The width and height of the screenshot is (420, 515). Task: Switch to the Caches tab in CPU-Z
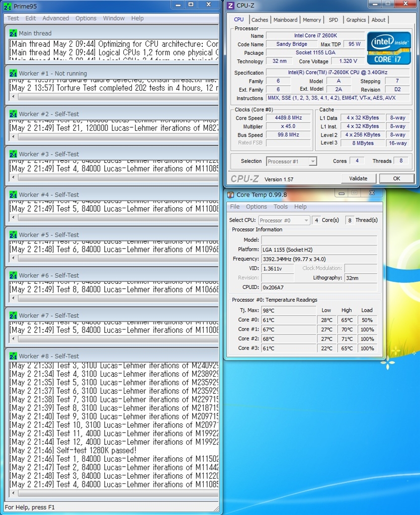(x=260, y=20)
